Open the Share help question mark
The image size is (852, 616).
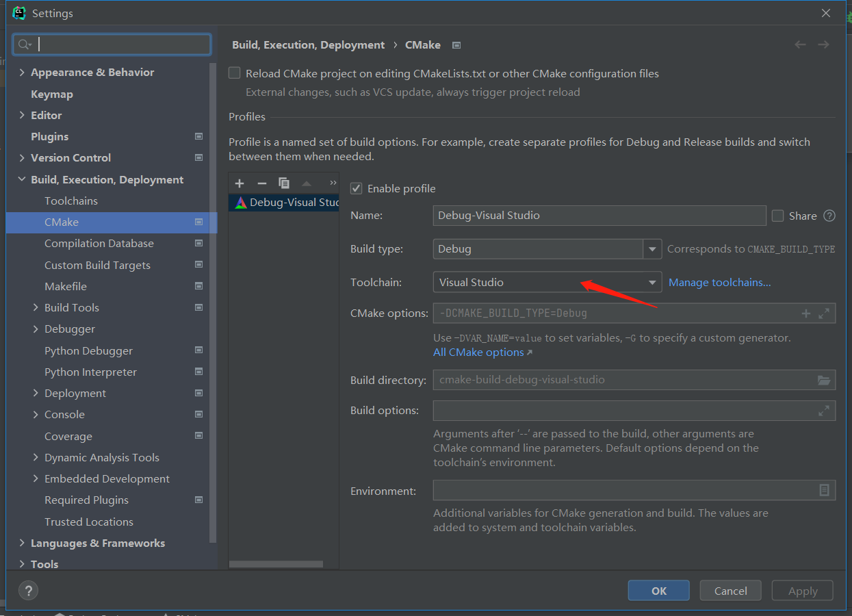click(829, 216)
